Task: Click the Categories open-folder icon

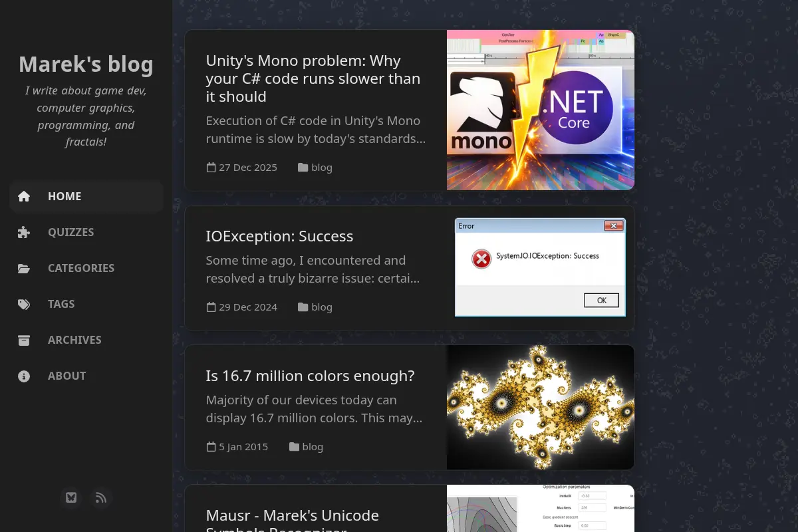Action: [x=24, y=268]
